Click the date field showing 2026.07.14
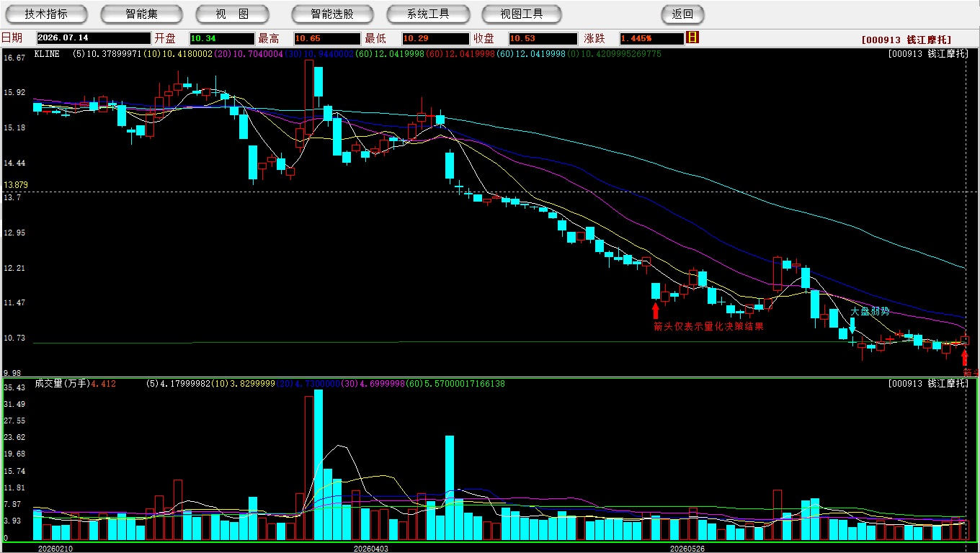This screenshot has height=553, width=980. [94, 38]
